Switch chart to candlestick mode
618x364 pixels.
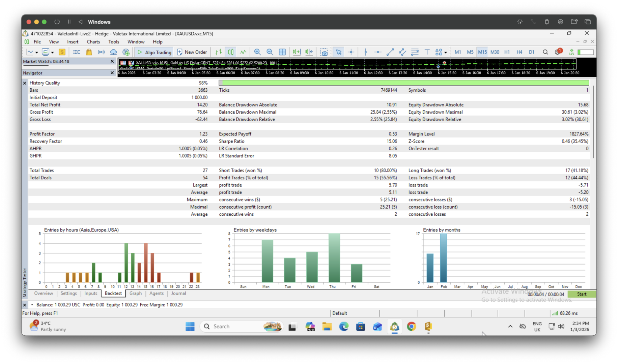click(231, 52)
